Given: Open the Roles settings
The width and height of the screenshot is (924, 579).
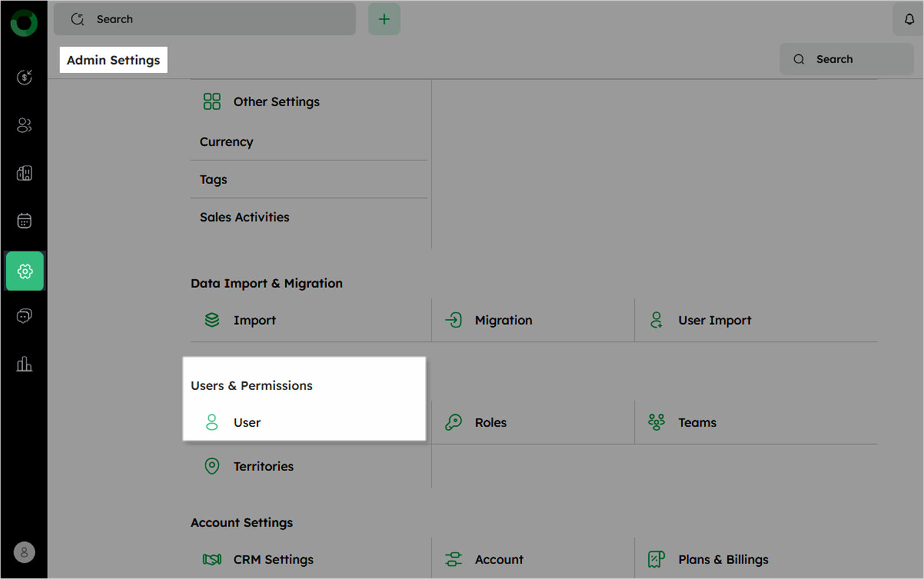Looking at the screenshot, I should click(490, 423).
